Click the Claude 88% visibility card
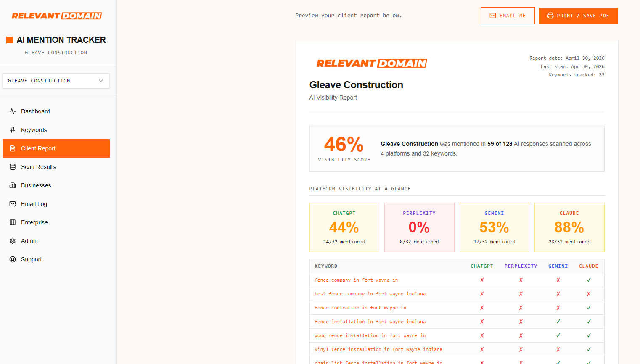The image size is (640, 364). (x=569, y=227)
